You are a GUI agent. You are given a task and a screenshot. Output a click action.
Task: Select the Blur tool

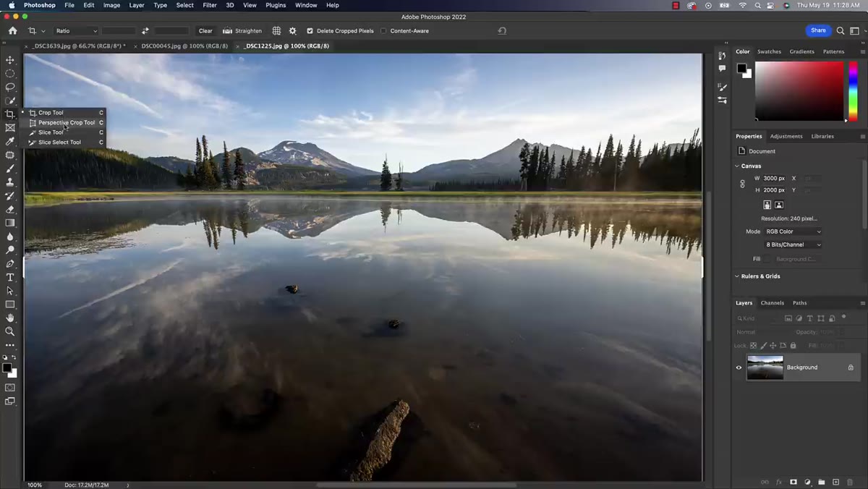coord(10,237)
